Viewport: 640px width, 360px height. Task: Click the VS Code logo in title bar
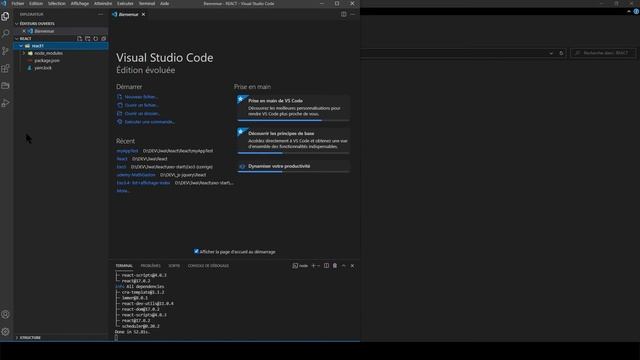point(4,3)
